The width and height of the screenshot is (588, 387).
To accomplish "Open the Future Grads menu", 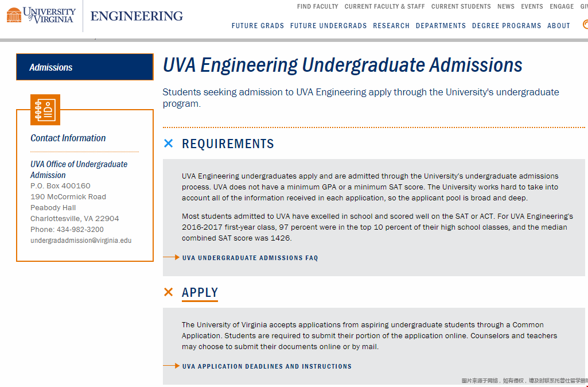I will tap(258, 26).
